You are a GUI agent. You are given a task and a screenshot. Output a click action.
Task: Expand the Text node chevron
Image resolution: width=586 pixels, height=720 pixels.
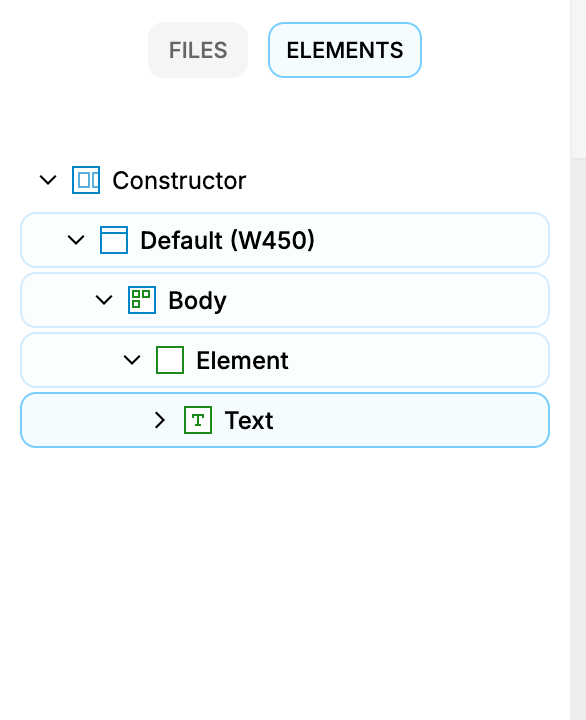[160, 420]
